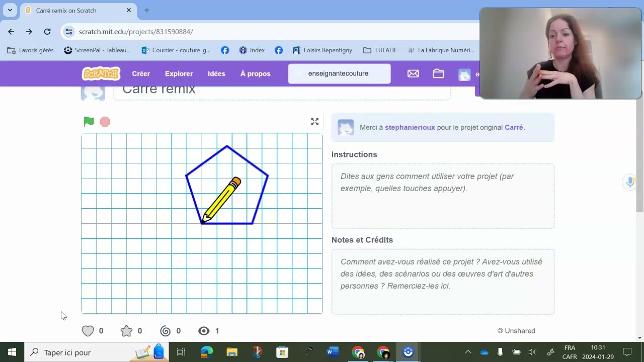Viewport: 644px width, 362px height.
Task: Click the remix spiral icon
Action: (x=165, y=331)
